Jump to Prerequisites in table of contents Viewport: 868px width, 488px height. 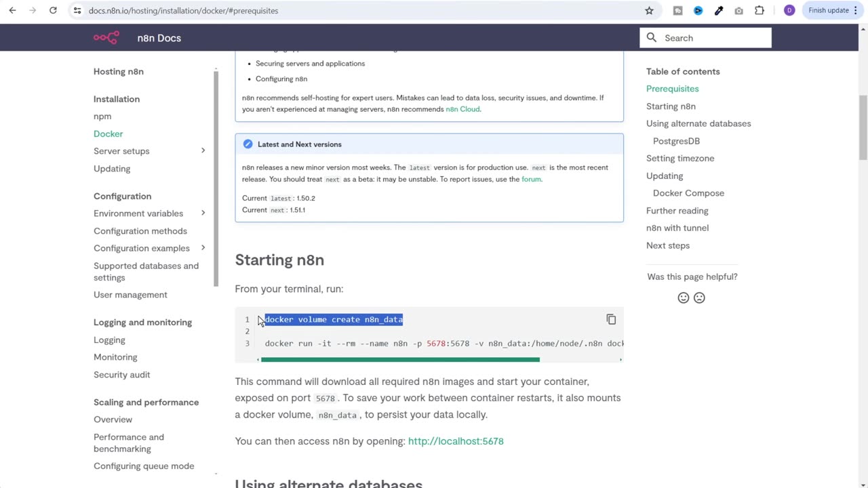click(672, 88)
